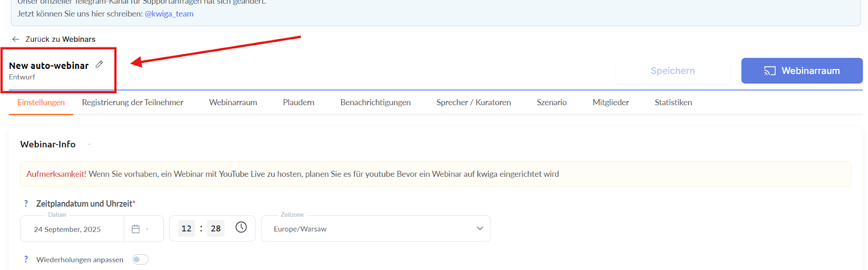Select the Szenario tab
This screenshot has width=868, height=270.
coord(552,102)
